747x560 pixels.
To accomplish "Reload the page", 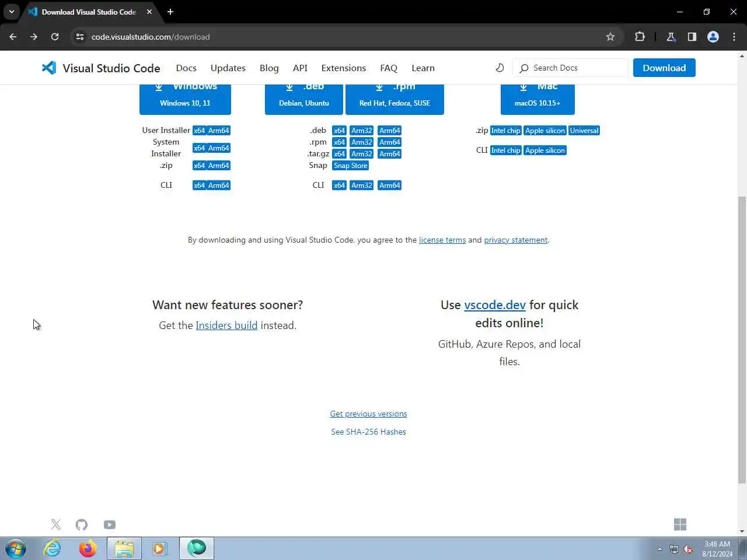I will [55, 37].
